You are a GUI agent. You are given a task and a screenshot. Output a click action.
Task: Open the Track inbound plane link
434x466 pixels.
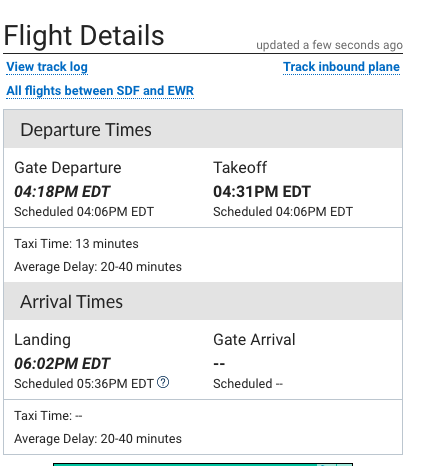[341, 67]
